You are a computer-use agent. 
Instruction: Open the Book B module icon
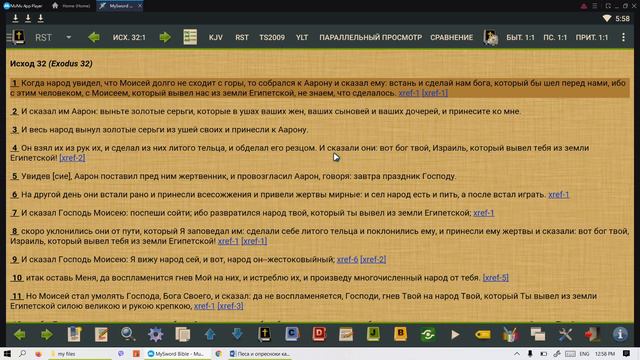coord(401,334)
